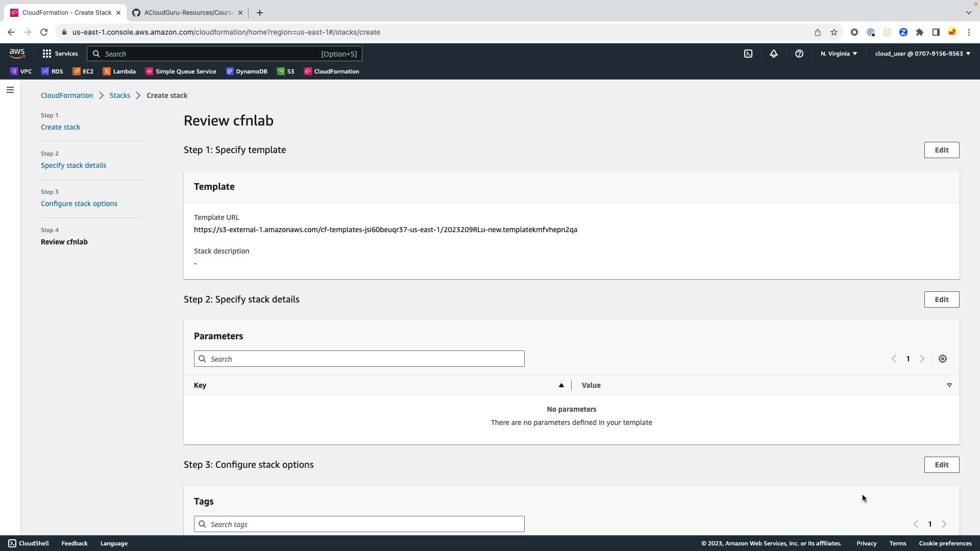980x551 pixels.
Task: Open the Stacks breadcrumb link
Action: [119, 95]
